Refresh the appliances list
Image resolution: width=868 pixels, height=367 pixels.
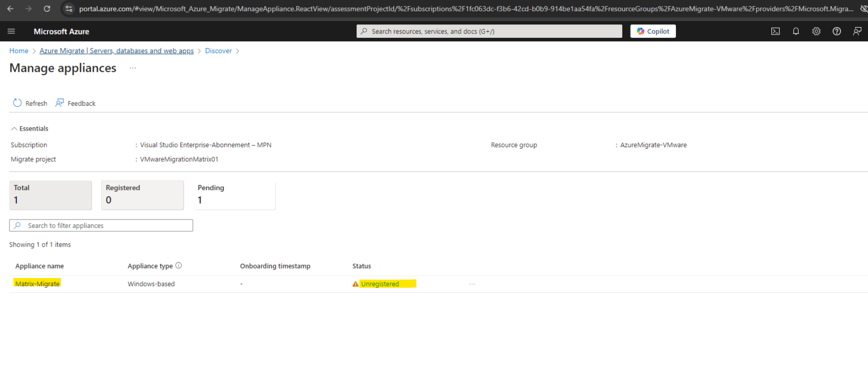coord(29,103)
